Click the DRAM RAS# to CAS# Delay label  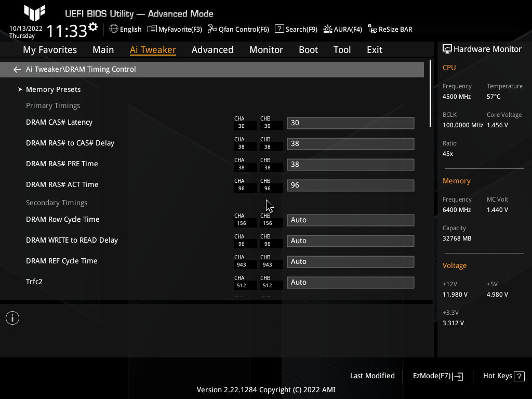point(70,143)
